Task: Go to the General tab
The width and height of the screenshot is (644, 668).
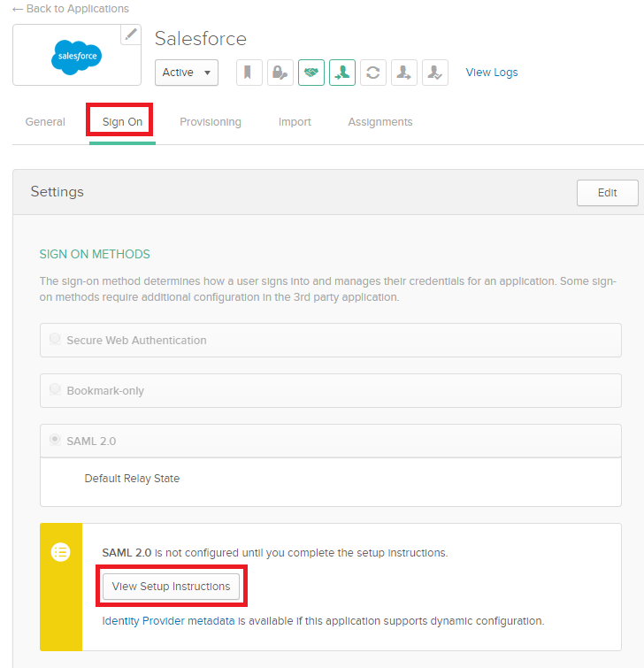Action: pyautogui.click(x=45, y=122)
